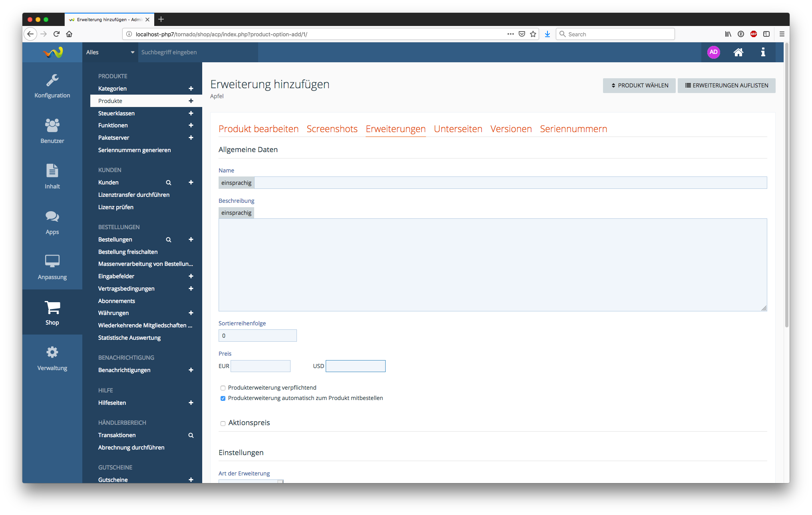Enable Produkterweiterung verpflichtend checkbox

coord(223,388)
